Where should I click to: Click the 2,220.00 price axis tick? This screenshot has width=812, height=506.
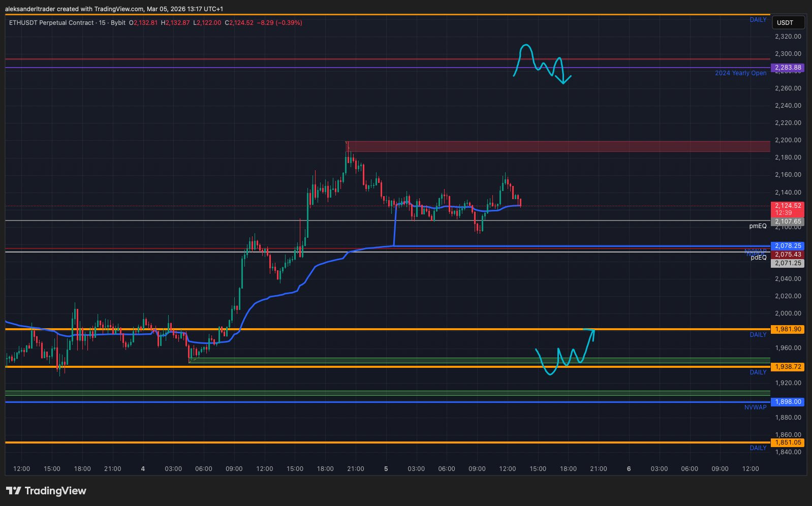(x=788, y=123)
